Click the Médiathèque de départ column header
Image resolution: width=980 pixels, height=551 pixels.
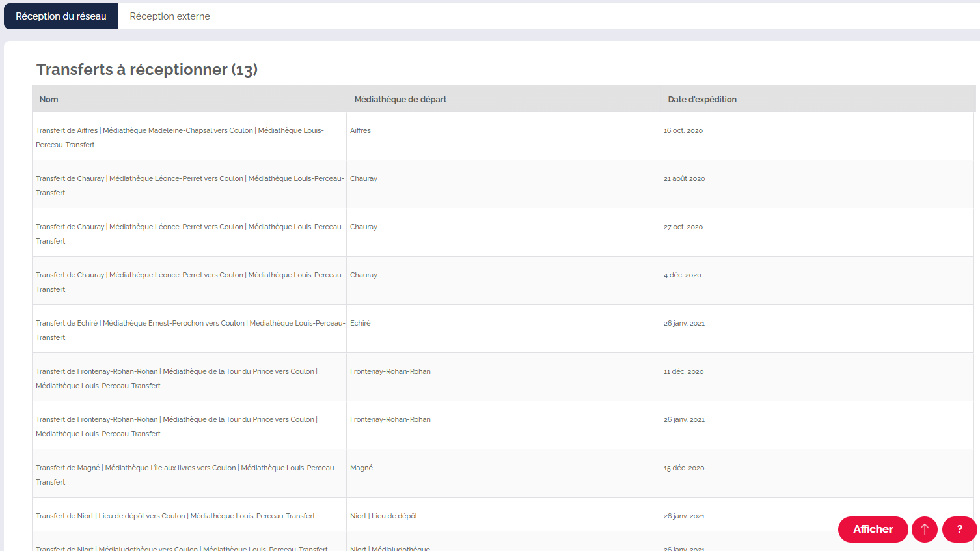[x=400, y=99]
